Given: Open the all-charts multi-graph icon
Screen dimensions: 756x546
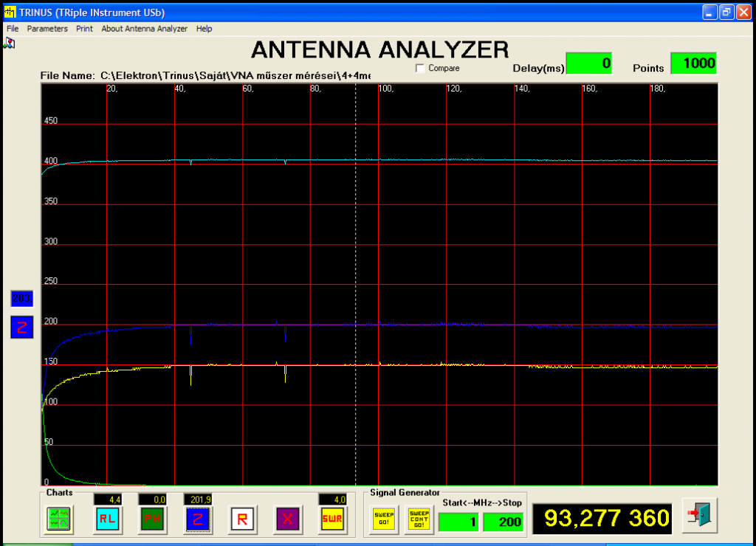Looking at the screenshot, I should pyautogui.click(x=59, y=519).
